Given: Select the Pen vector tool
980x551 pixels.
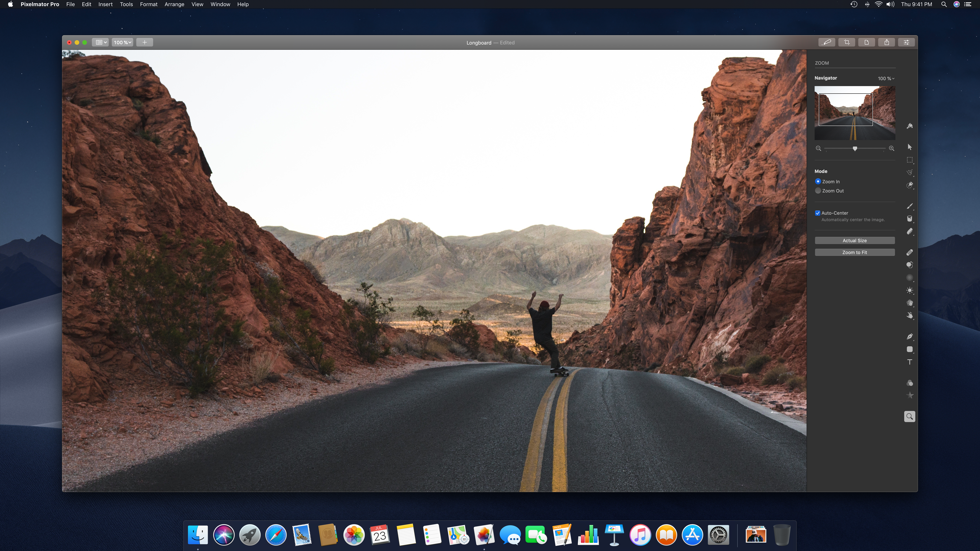Looking at the screenshot, I should [910, 337].
